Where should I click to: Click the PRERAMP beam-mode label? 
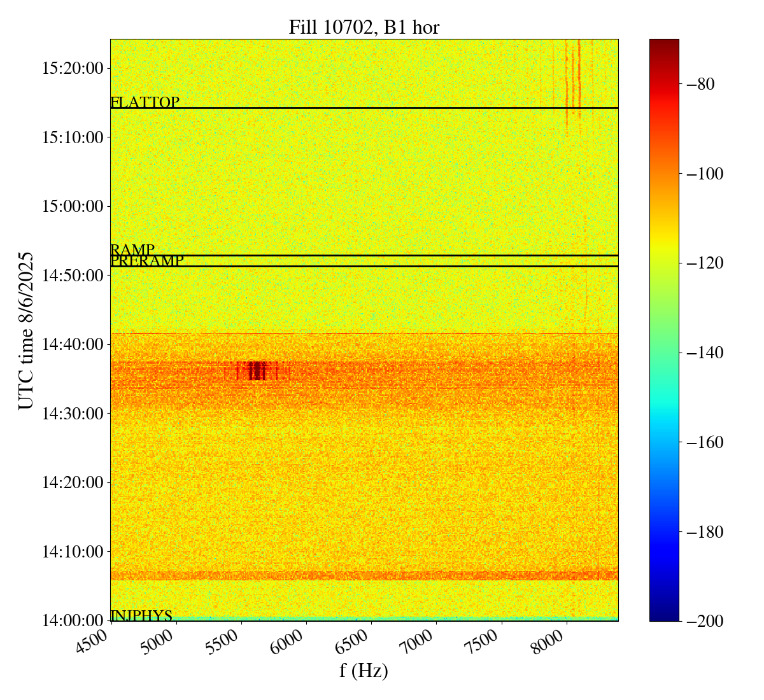click(x=147, y=261)
